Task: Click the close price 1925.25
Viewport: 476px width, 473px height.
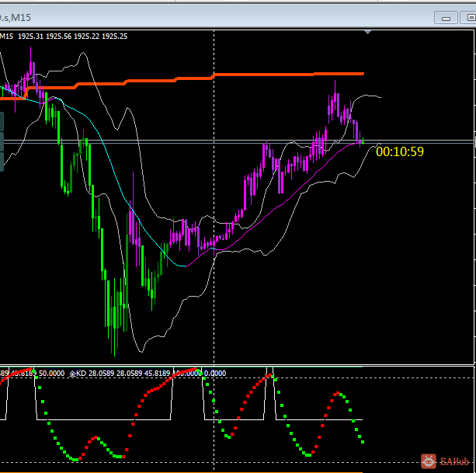Action: pyautogui.click(x=114, y=37)
